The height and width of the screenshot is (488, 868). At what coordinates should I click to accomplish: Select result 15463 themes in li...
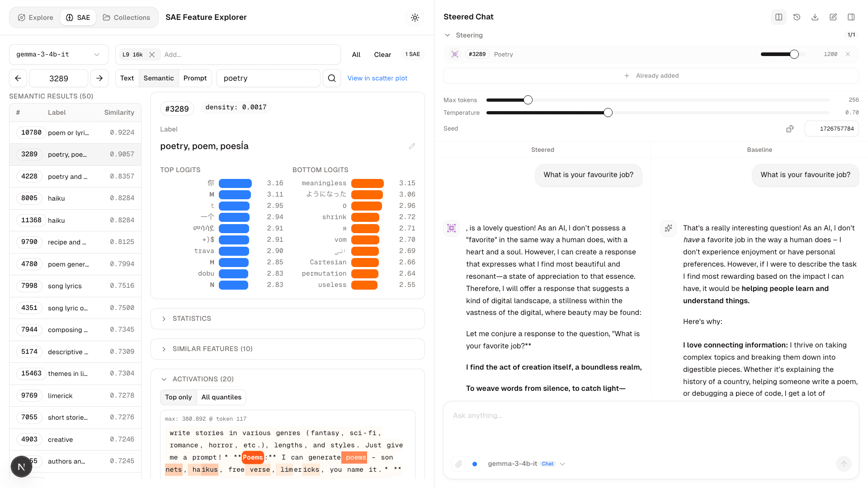75,373
